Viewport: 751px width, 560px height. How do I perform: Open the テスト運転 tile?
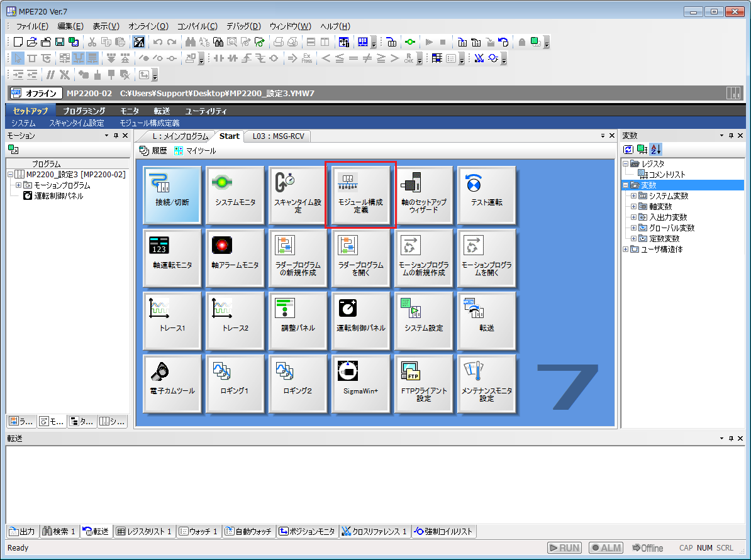tap(486, 194)
